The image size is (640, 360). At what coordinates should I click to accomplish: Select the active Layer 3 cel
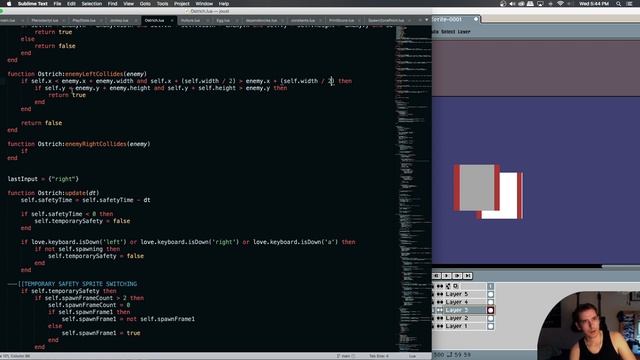click(491, 310)
